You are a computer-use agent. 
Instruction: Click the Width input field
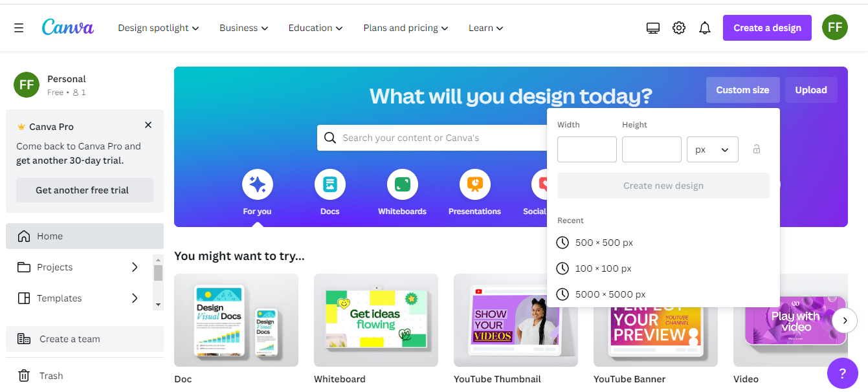[587, 149]
